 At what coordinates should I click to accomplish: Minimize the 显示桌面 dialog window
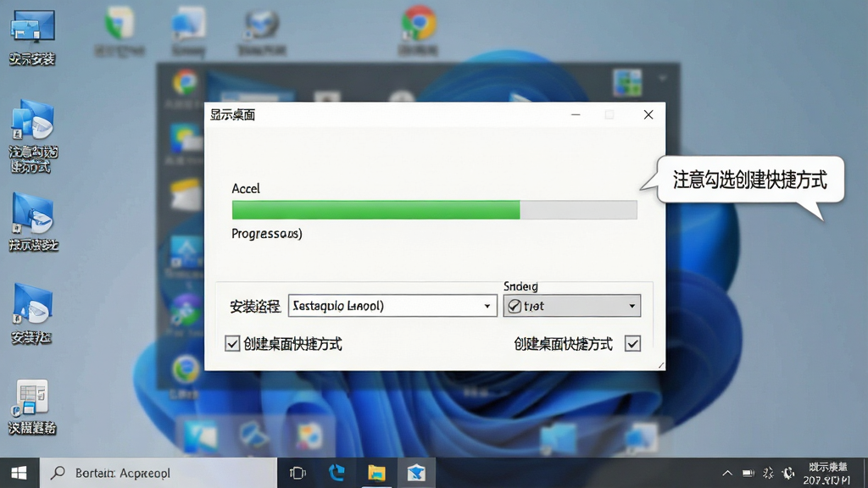[x=576, y=114]
